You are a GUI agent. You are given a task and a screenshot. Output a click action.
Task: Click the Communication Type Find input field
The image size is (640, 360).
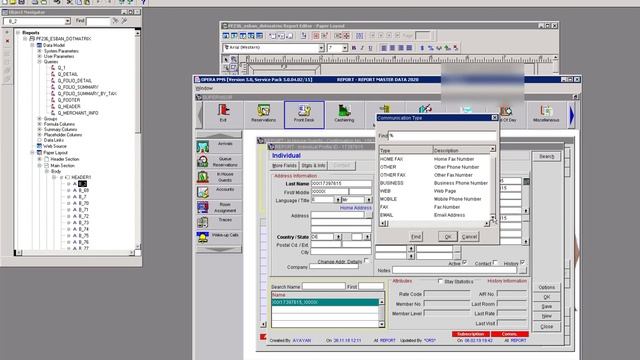(x=442, y=136)
